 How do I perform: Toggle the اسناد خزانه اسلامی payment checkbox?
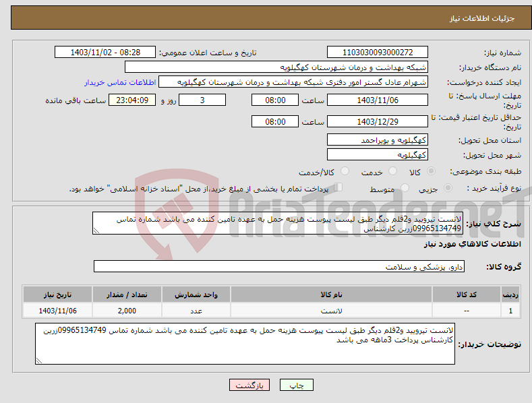click(338, 187)
